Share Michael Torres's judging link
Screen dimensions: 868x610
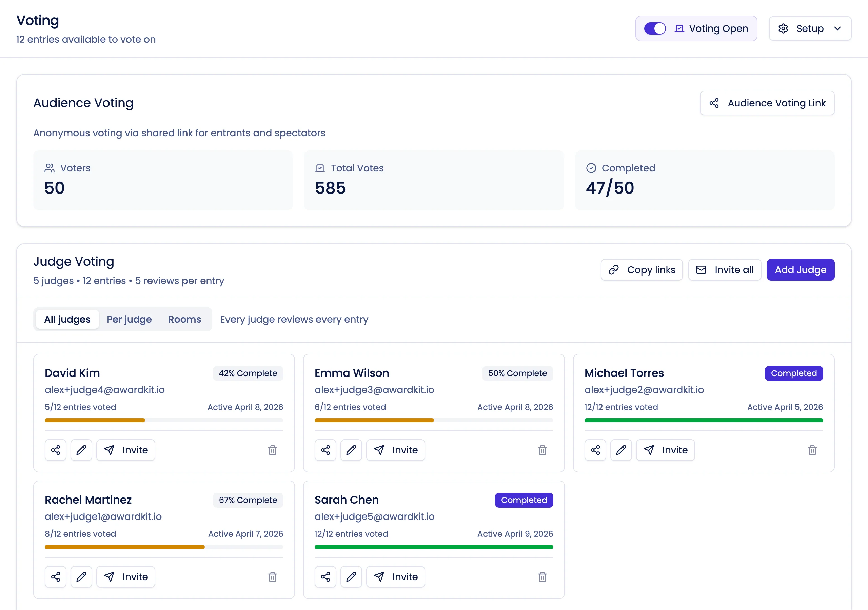click(x=595, y=450)
